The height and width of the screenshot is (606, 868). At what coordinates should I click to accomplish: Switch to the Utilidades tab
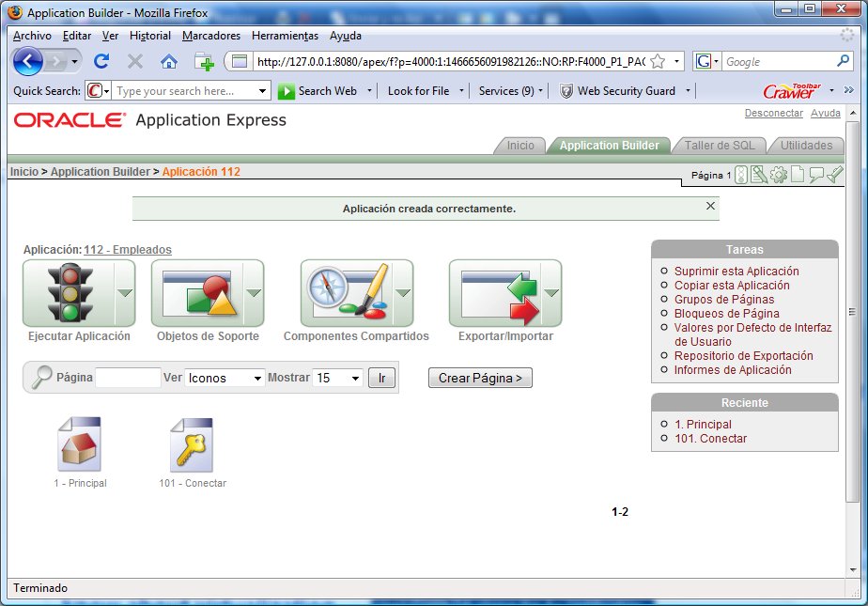(x=806, y=146)
